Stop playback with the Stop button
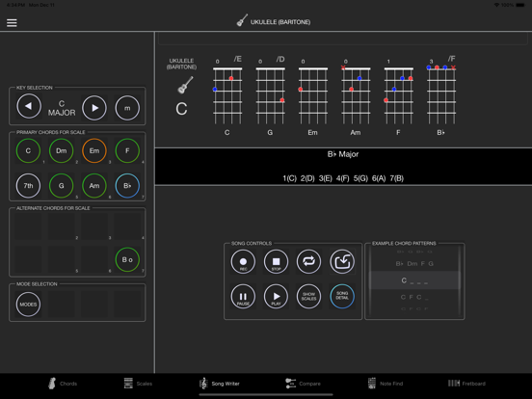The width and height of the screenshot is (532, 399). click(276, 261)
